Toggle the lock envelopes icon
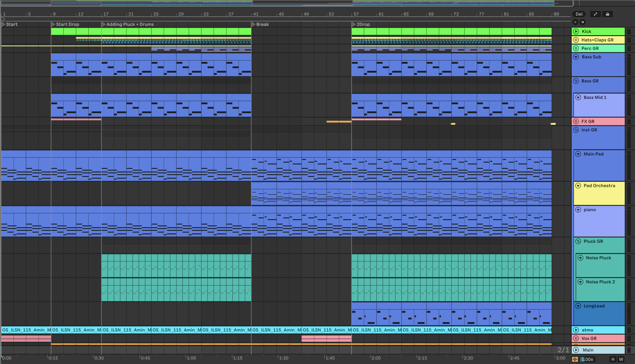 (608, 14)
